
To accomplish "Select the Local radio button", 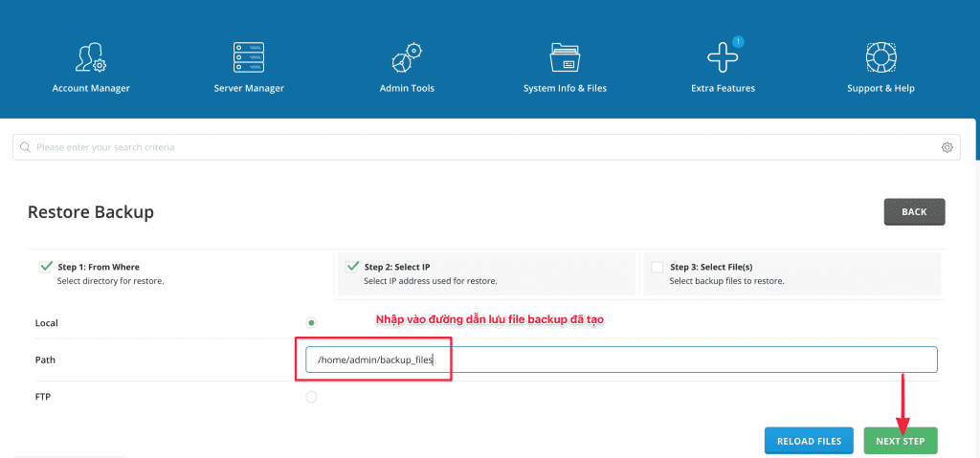I will point(311,323).
